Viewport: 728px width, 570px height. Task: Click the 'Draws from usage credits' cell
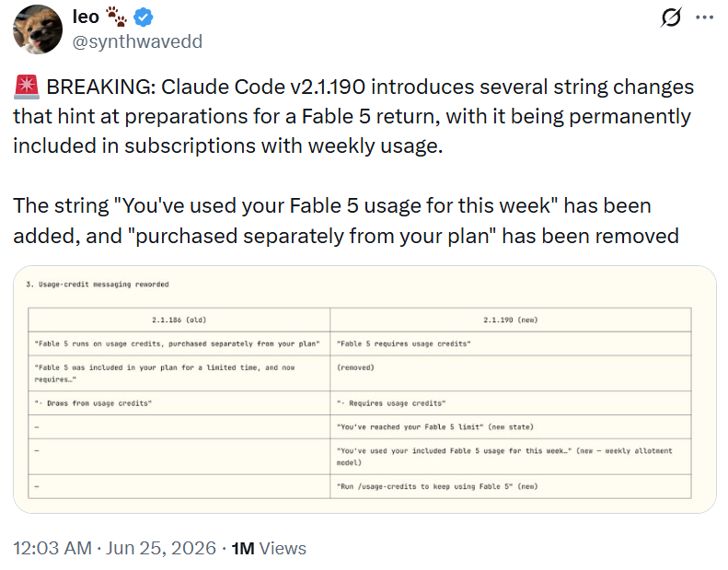pyautogui.click(x=179, y=403)
